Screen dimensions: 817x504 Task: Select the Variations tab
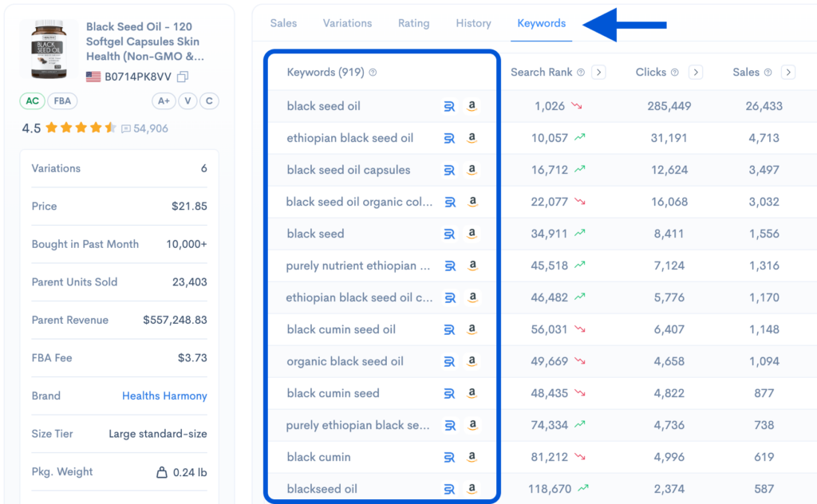347,23
